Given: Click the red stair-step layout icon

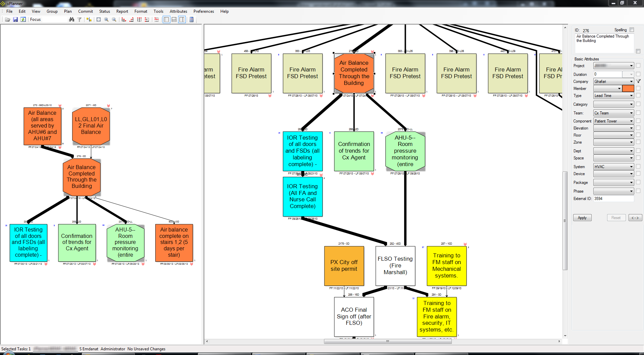Looking at the screenshot, I should pos(131,19).
